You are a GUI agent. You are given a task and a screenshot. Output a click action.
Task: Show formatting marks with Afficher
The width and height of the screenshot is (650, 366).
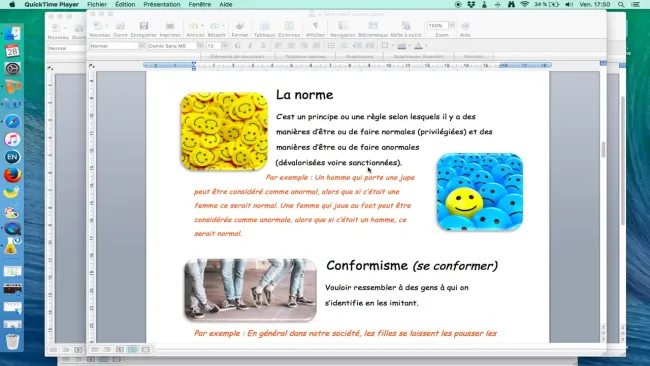315,26
